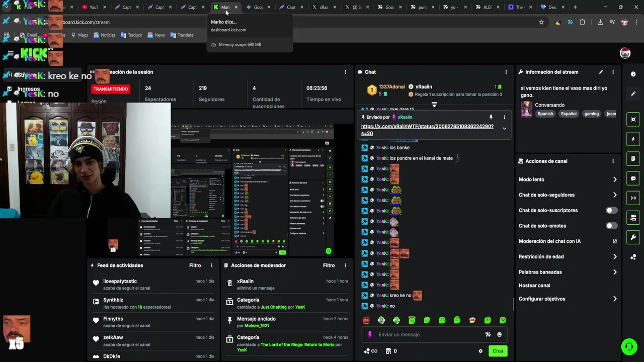Click the Just Chatting category link
644x362 pixels.
(273, 307)
